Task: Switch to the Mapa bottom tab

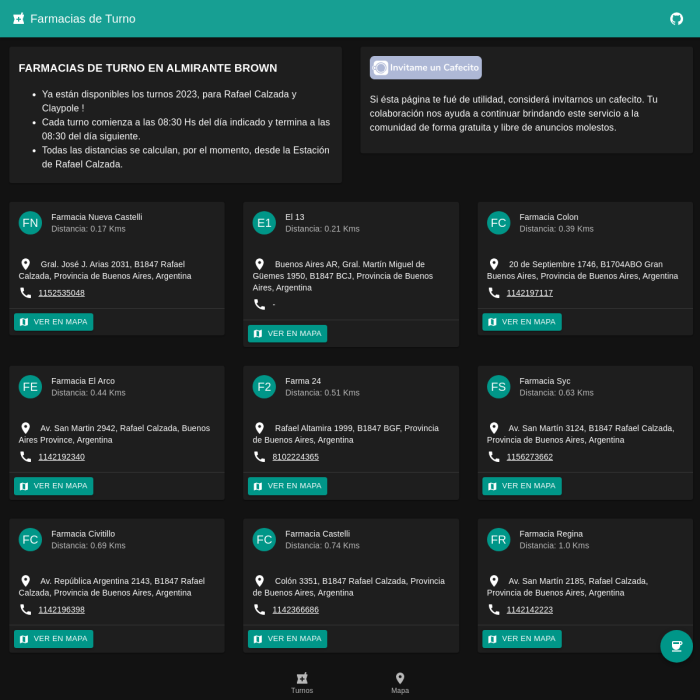Action: pos(400,683)
